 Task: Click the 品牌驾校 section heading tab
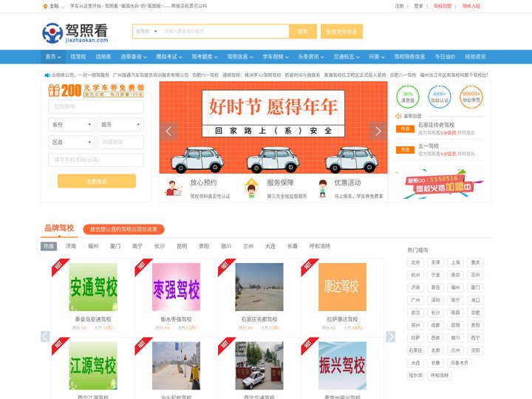[x=59, y=228]
